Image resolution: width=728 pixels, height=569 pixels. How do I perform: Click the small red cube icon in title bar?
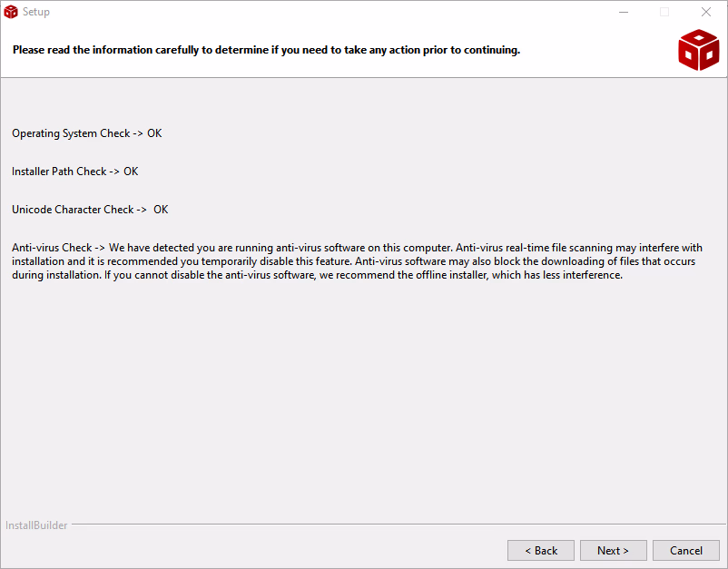coord(11,12)
